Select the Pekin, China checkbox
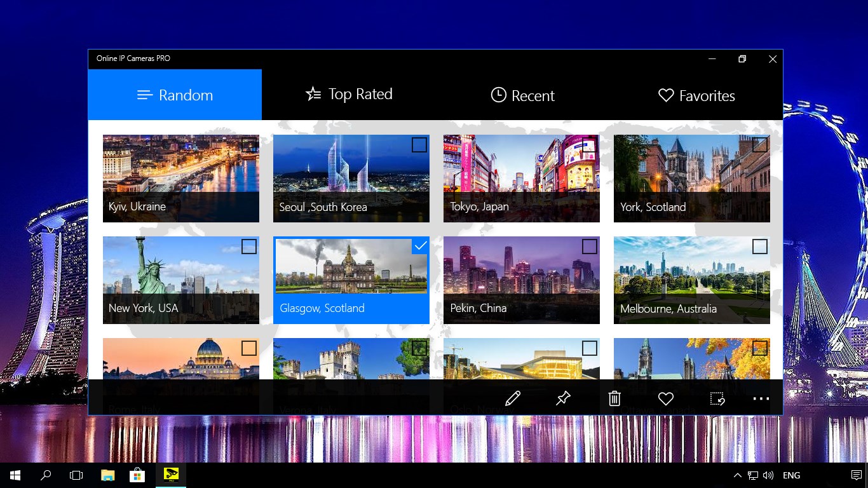 tap(590, 246)
